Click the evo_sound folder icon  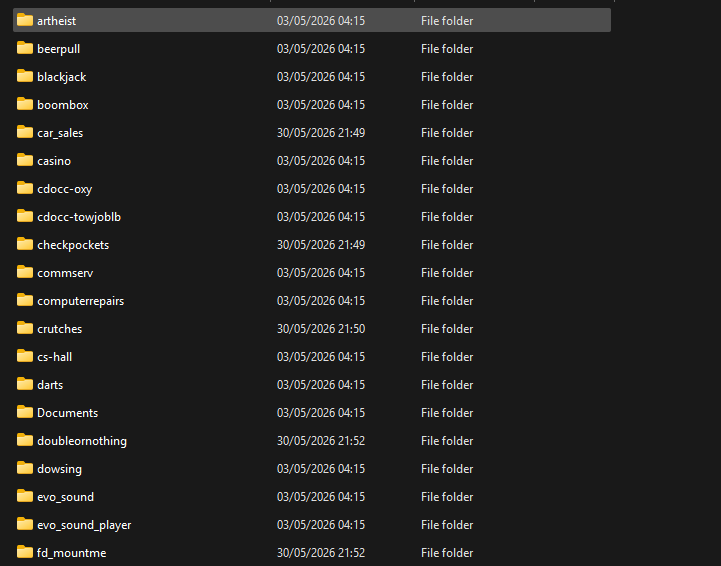[25, 497]
